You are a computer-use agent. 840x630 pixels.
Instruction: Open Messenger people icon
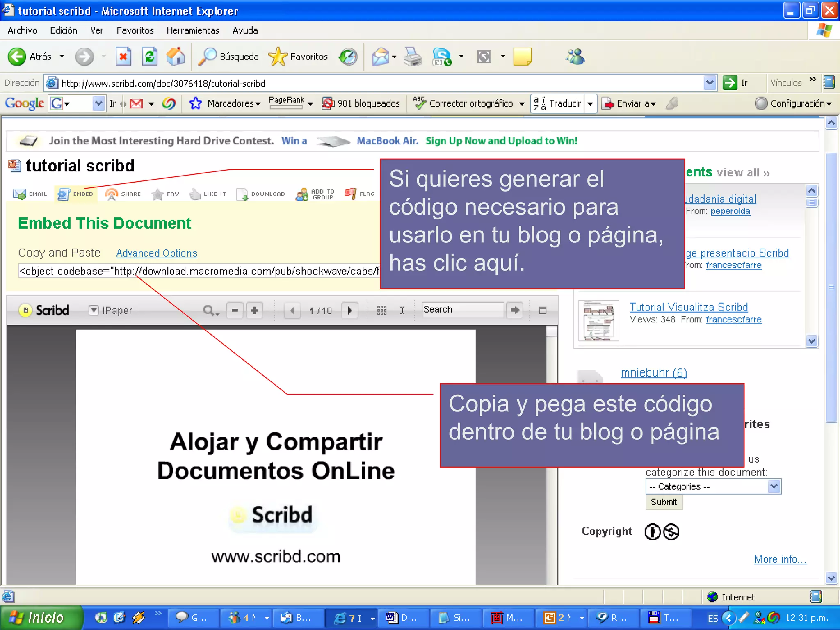tap(575, 57)
